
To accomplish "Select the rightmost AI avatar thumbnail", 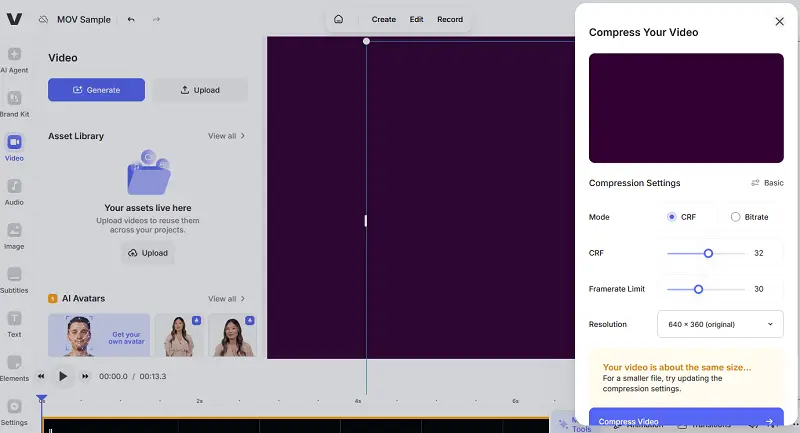I will tap(232, 335).
